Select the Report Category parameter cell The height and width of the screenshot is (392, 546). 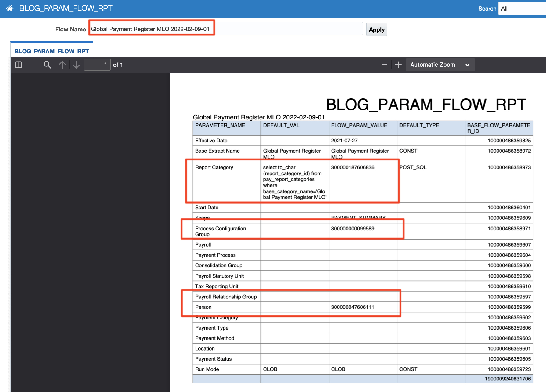click(x=214, y=167)
